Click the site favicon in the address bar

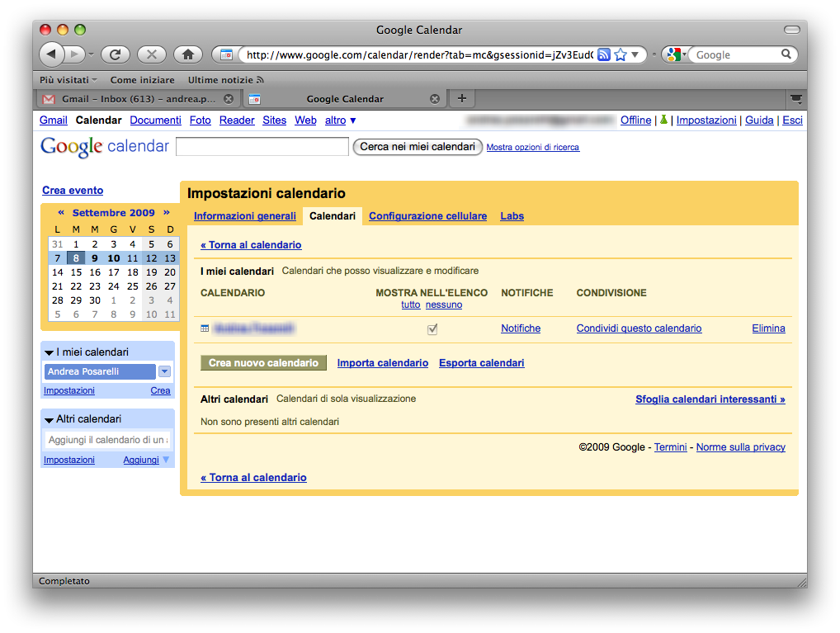(227, 54)
